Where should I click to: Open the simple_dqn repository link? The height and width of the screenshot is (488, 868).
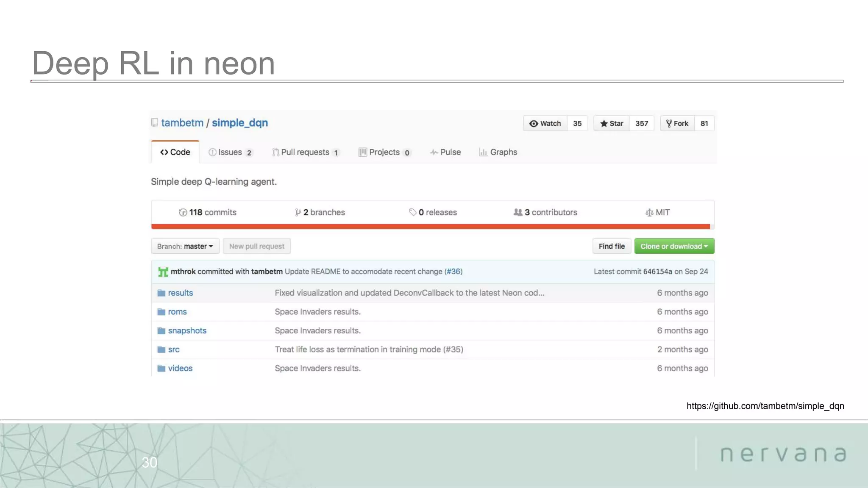pyautogui.click(x=240, y=123)
